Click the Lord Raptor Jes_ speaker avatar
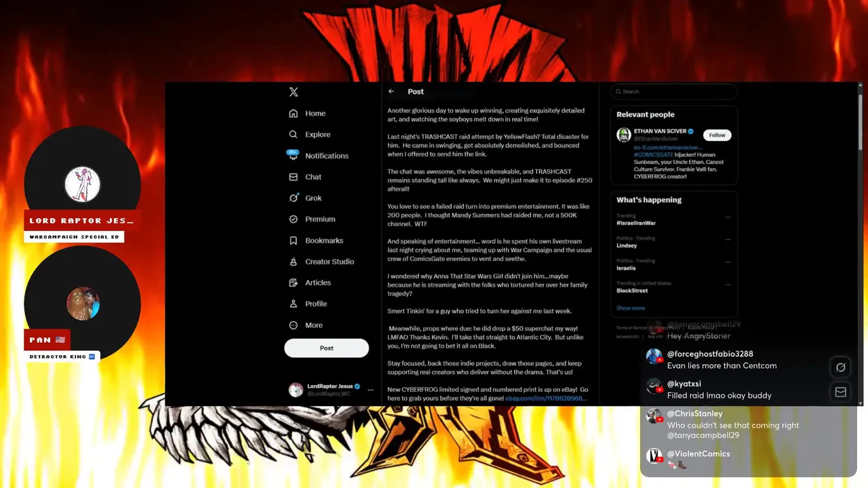 click(83, 184)
